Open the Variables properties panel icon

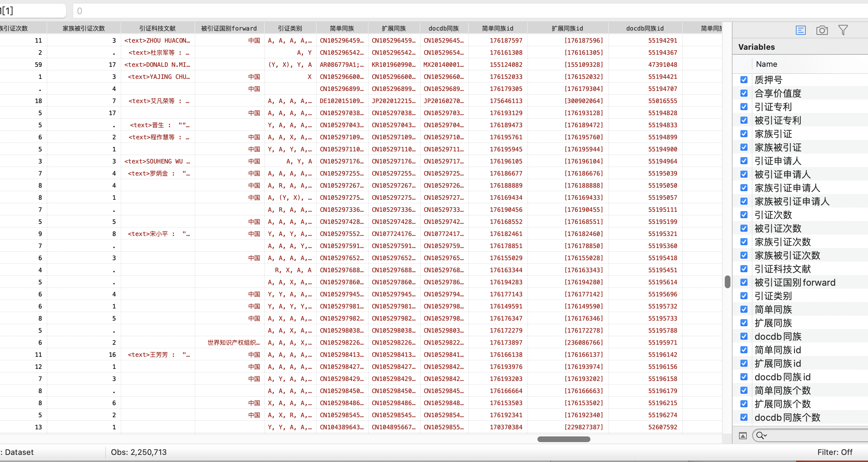[x=800, y=30]
